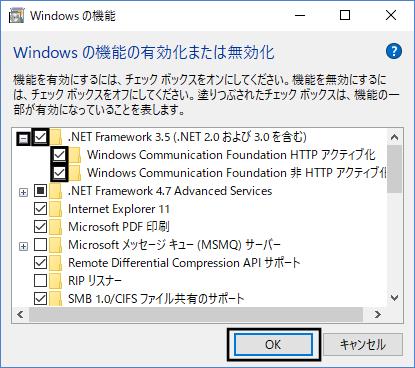Click the キャンセル button
415x368 pixels.
pos(363,345)
